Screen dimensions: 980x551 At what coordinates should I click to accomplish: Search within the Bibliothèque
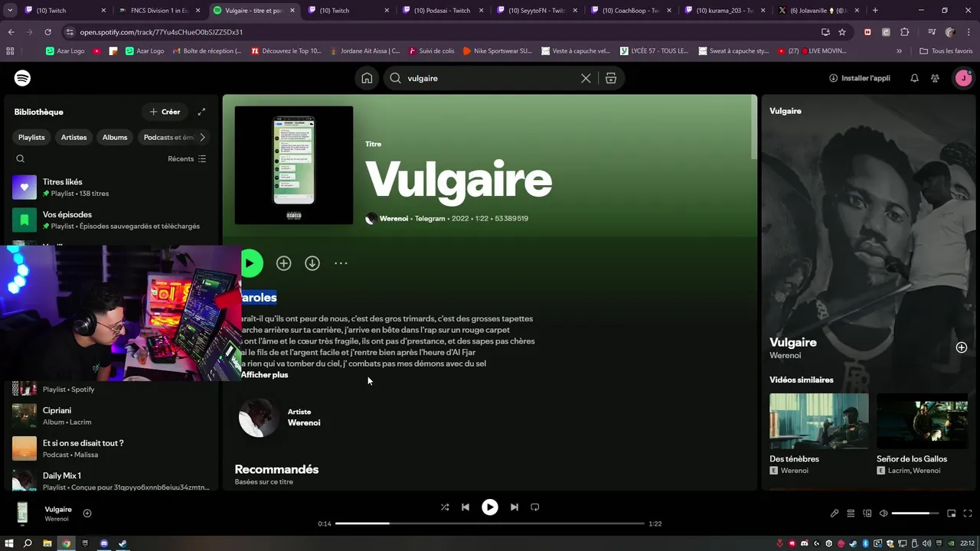click(x=21, y=158)
